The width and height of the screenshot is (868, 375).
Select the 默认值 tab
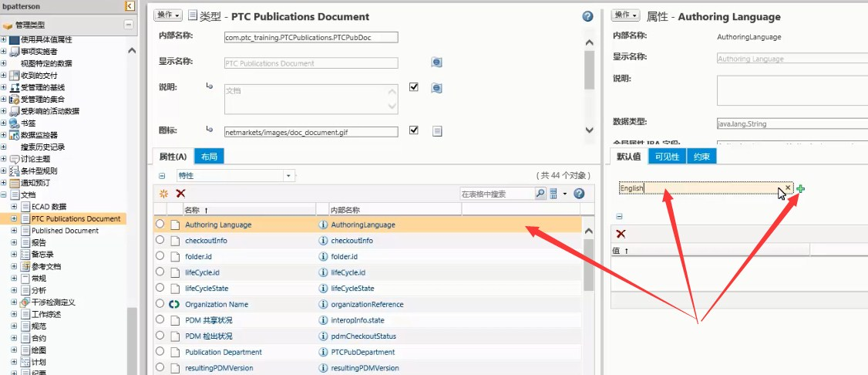point(629,157)
